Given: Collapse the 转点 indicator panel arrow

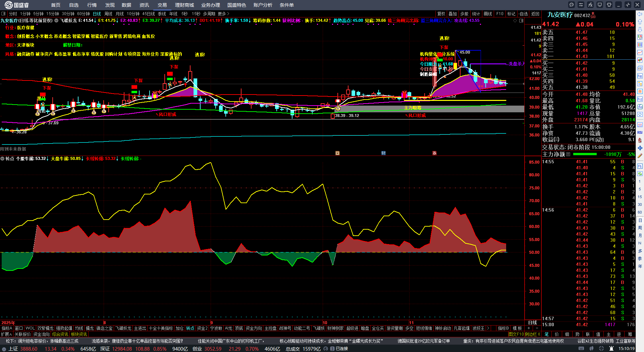Looking at the screenshot, I should (x=2, y=159).
